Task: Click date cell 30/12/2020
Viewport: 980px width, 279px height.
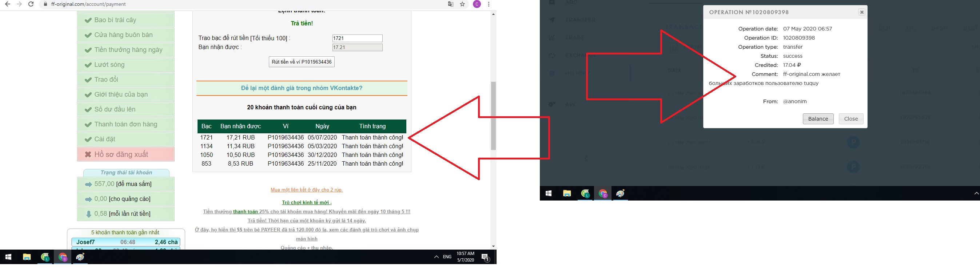Action: coord(322,155)
